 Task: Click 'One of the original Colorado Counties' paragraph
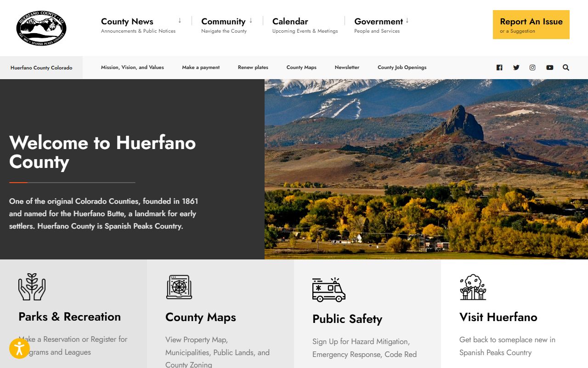click(104, 213)
